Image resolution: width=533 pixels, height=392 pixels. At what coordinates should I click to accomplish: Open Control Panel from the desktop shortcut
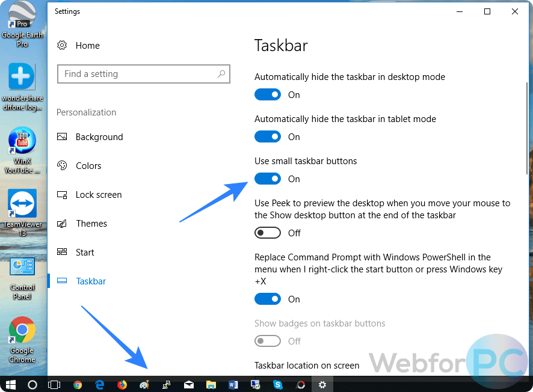tap(22, 266)
